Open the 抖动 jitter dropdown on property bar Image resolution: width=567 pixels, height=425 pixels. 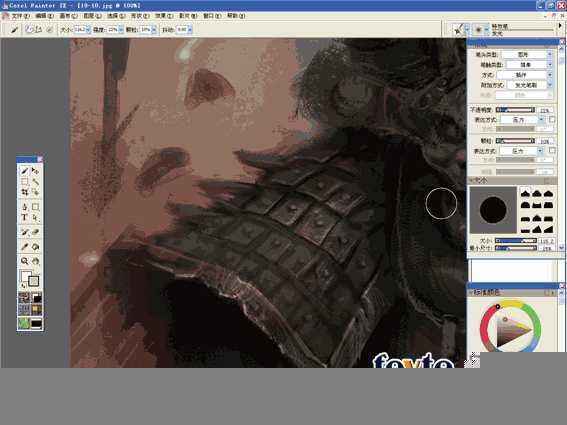(190, 30)
